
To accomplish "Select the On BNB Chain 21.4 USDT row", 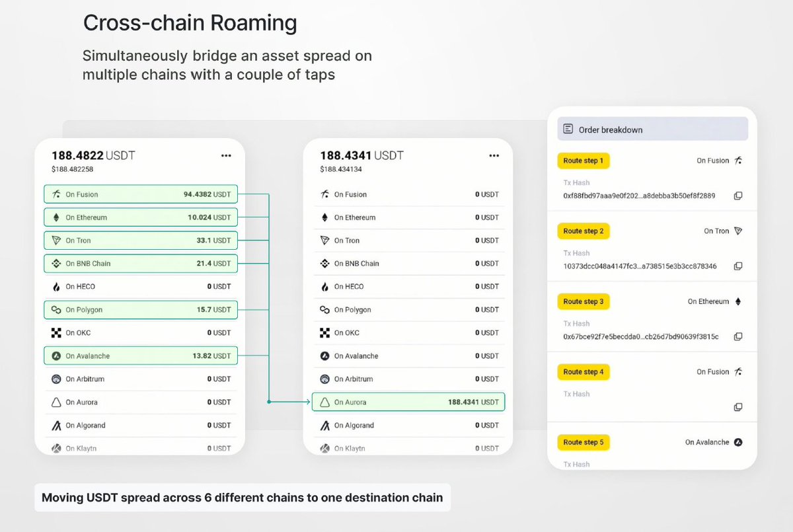I will click(x=141, y=264).
